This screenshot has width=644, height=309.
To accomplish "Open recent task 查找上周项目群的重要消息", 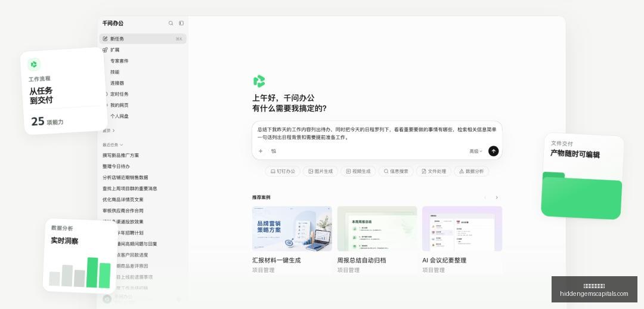I will click(x=130, y=189).
